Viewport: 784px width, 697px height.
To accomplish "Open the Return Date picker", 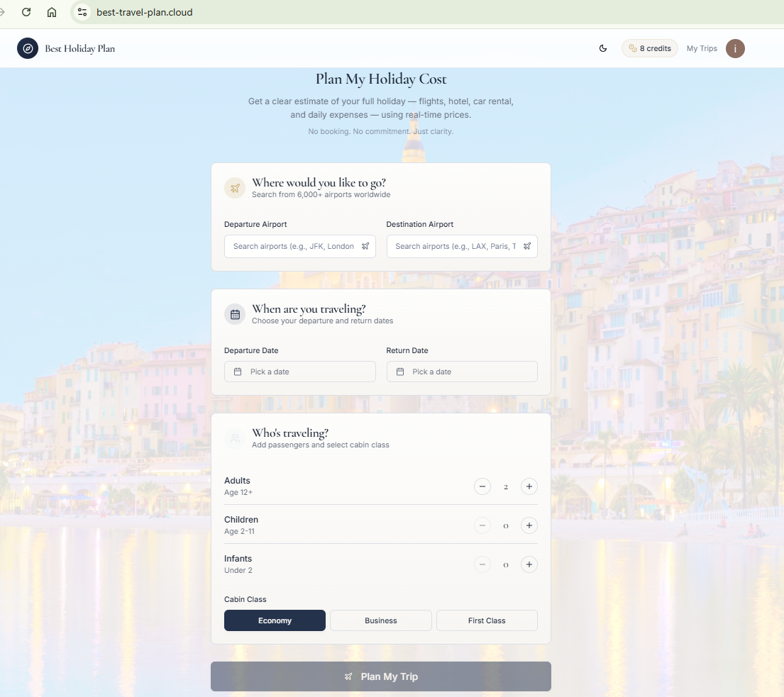I will [461, 371].
